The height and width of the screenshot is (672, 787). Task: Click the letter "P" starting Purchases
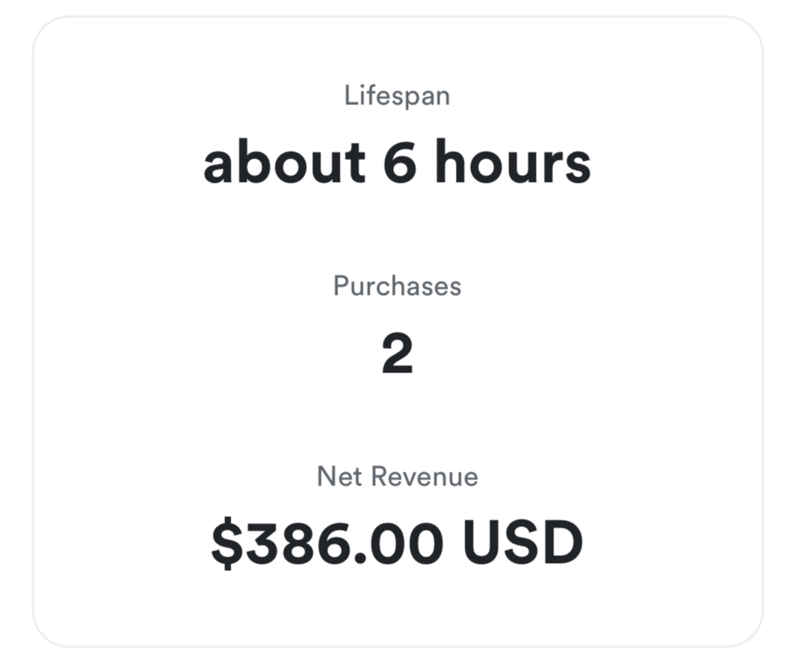[340, 285]
